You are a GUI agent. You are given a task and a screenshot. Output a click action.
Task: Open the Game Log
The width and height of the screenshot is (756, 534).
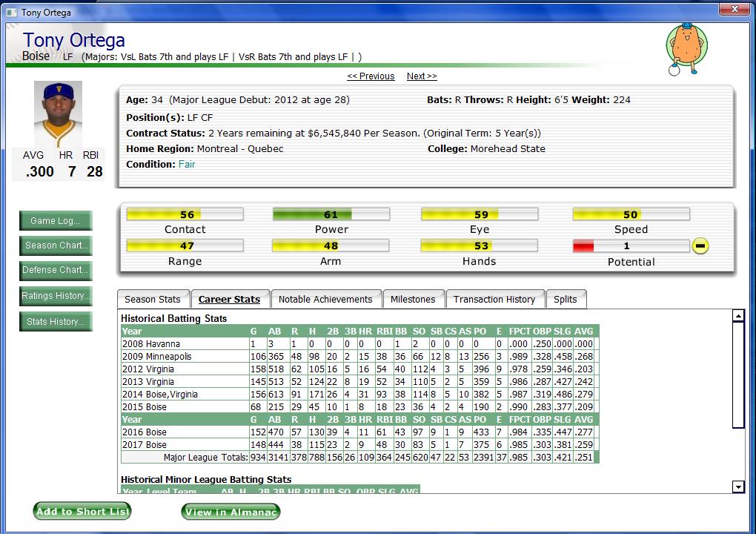click(x=56, y=221)
